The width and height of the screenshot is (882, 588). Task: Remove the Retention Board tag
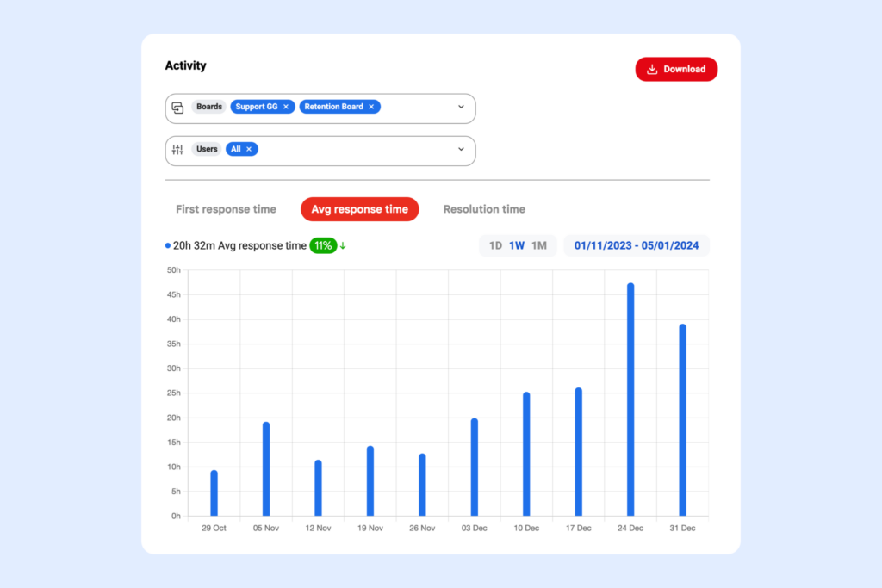[371, 107]
